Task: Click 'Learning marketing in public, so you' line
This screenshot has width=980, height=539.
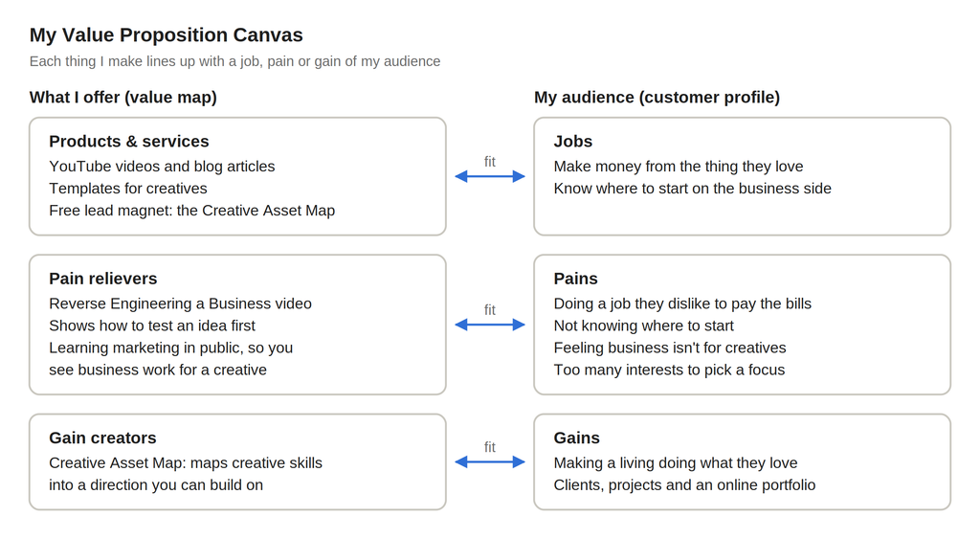Action: [171, 348]
